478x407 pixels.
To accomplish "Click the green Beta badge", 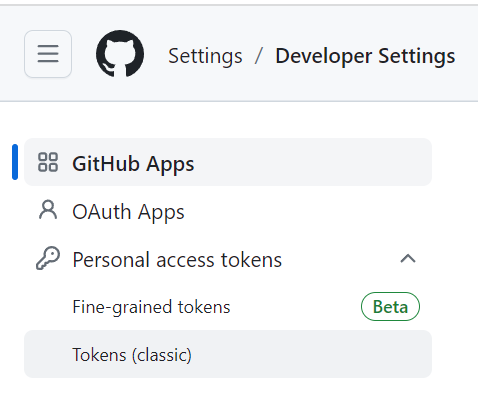I will click(390, 307).
